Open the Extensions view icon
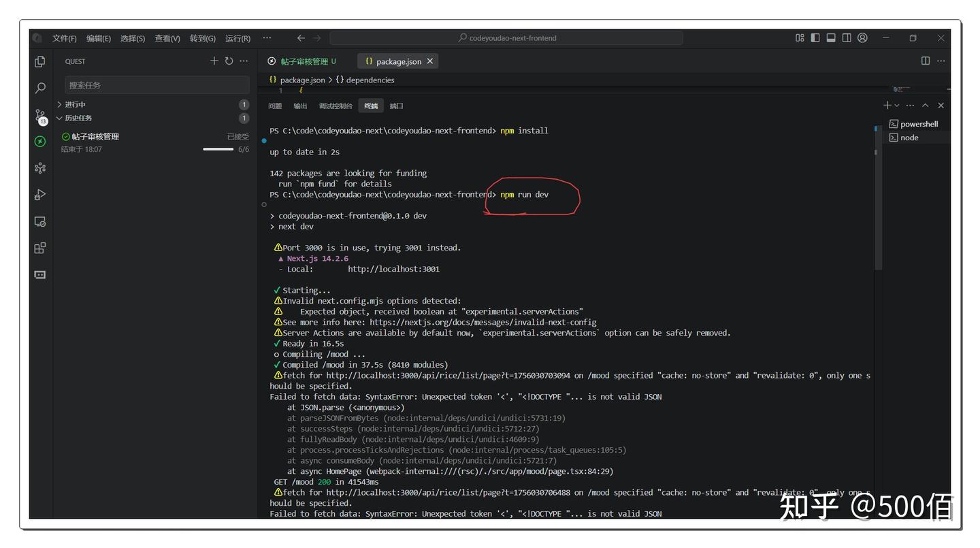The width and height of the screenshot is (980, 548). pos(40,248)
